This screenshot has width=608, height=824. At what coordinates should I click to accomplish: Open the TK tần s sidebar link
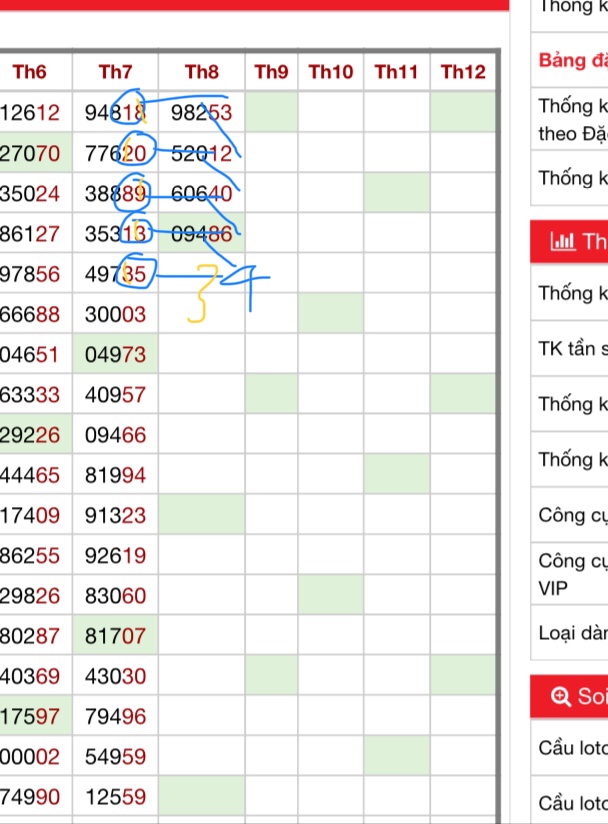click(x=572, y=349)
